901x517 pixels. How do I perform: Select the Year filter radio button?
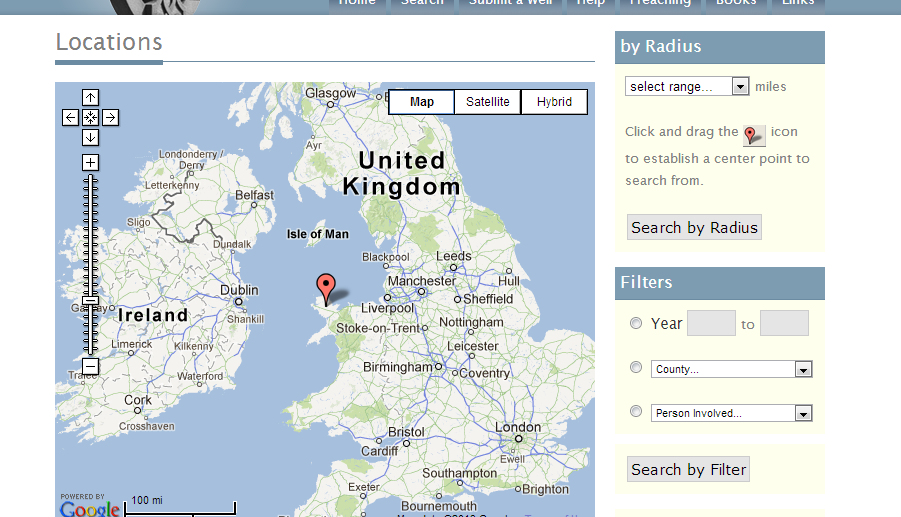coord(636,323)
